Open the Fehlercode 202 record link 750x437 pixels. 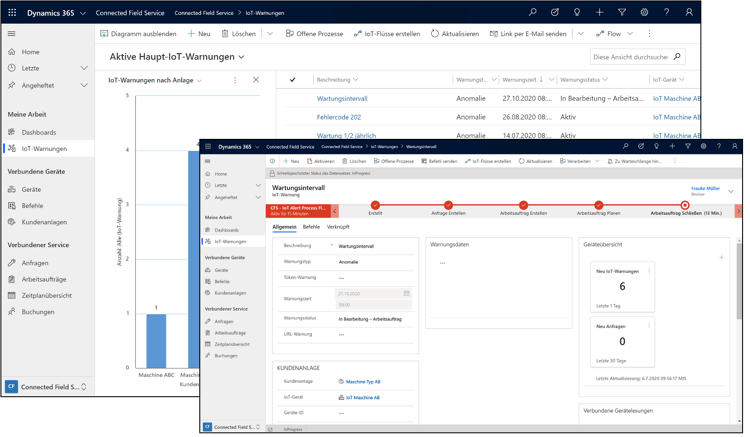(339, 117)
